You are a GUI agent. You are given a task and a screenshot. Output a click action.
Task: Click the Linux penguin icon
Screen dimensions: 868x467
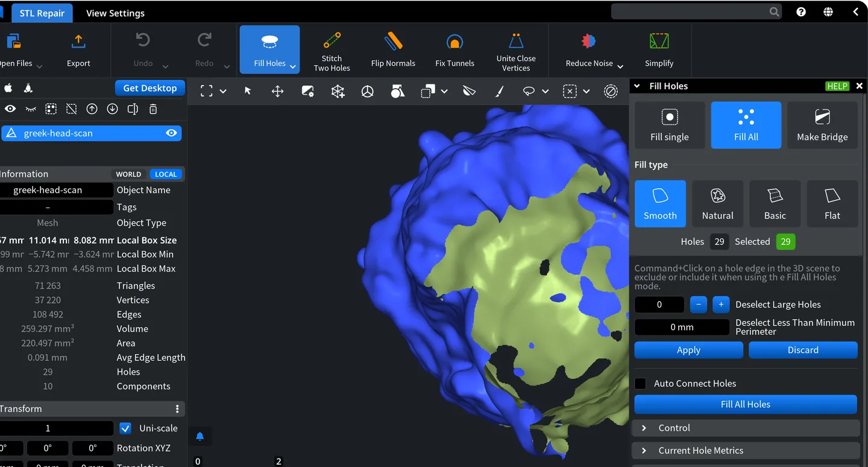(x=28, y=88)
